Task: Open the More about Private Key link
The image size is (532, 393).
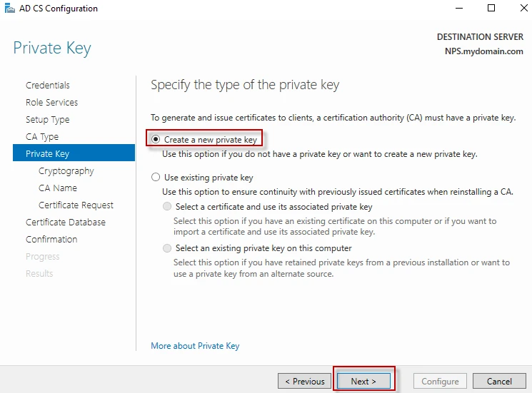Action: 195,346
